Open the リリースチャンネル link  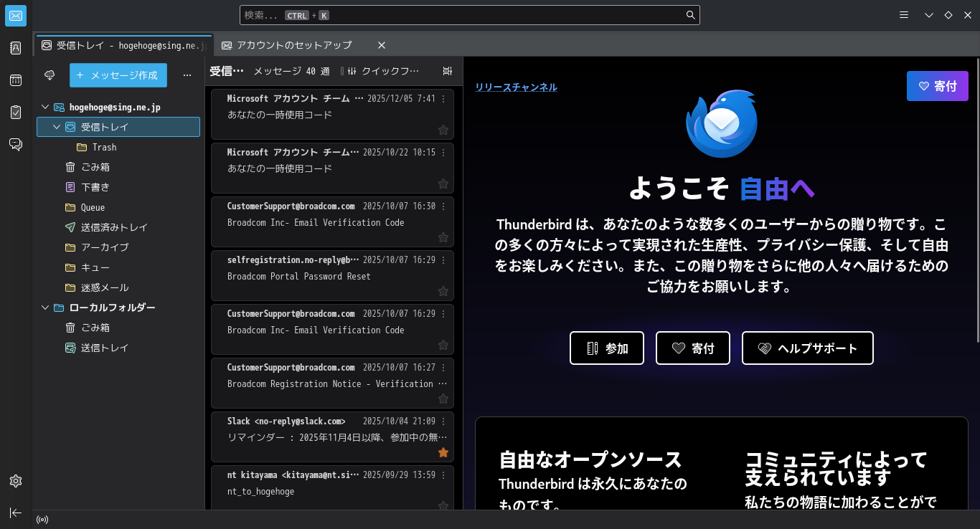(x=516, y=87)
